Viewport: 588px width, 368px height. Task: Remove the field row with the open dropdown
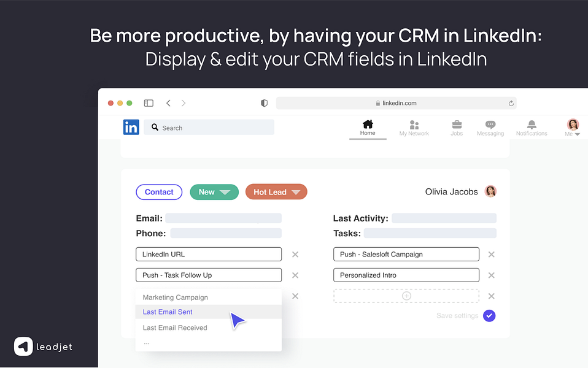pos(295,296)
